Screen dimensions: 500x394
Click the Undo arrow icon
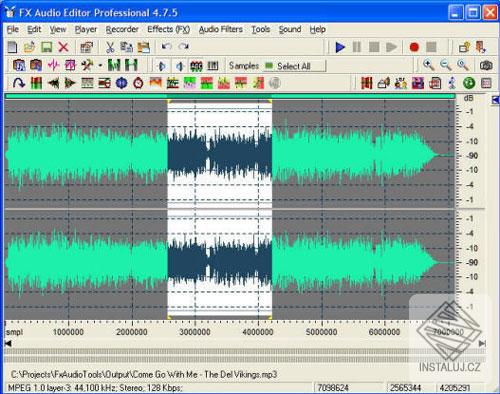[x=166, y=46]
